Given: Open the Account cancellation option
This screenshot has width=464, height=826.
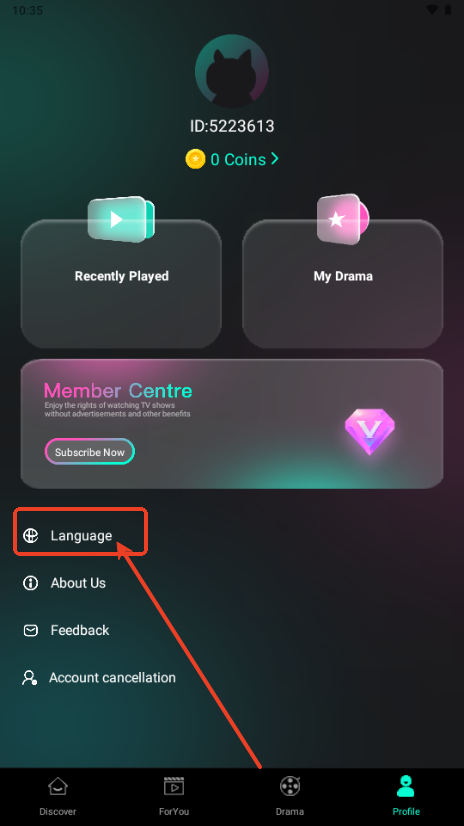Looking at the screenshot, I should pyautogui.click(x=98, y=677).
